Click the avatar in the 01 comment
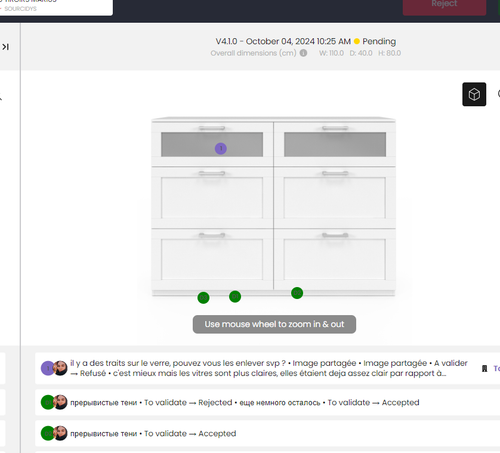 click(60, 402)
